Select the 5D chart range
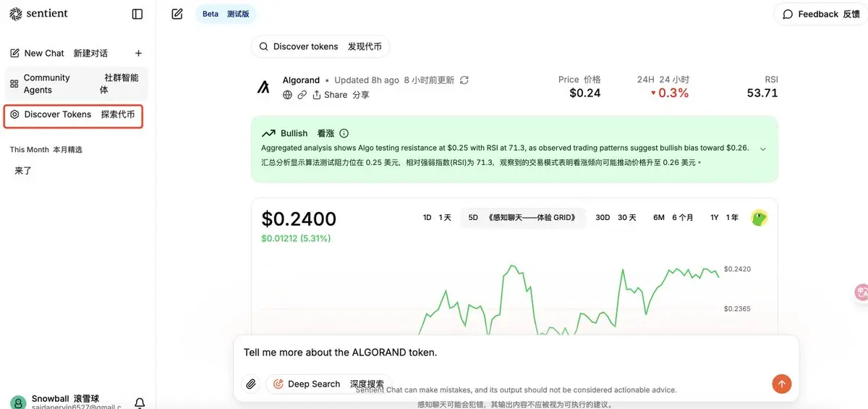 pos(523,217)
